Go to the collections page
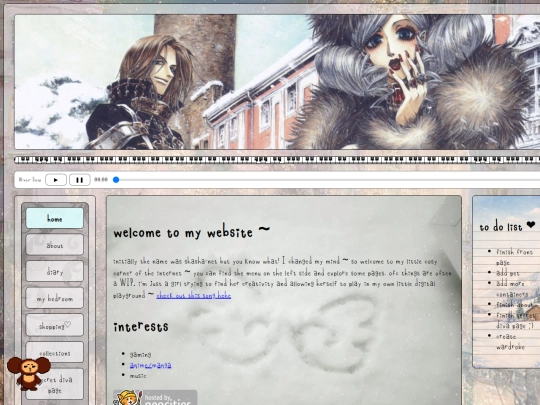The width and height of the screenshot is (540, 405). coord(54,352)
